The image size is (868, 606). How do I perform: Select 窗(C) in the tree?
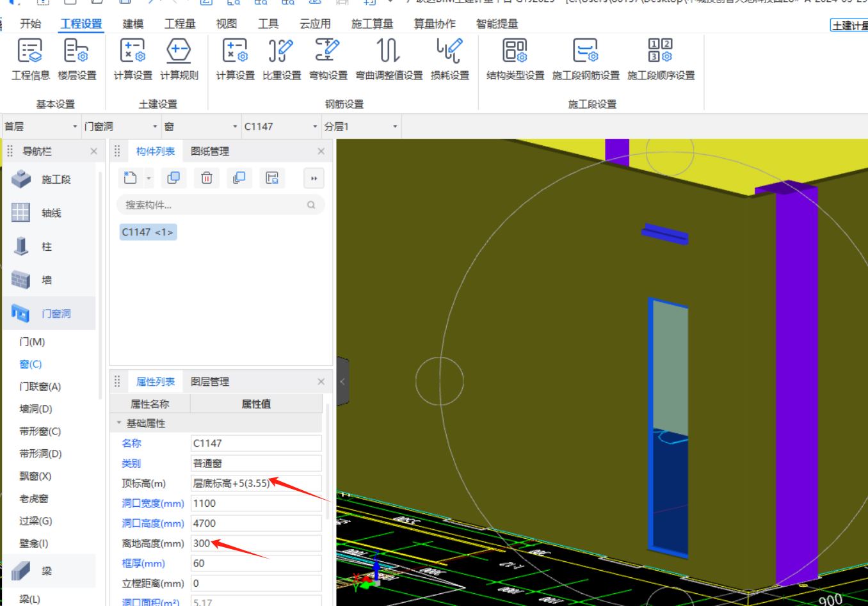(x=31, y=364)
